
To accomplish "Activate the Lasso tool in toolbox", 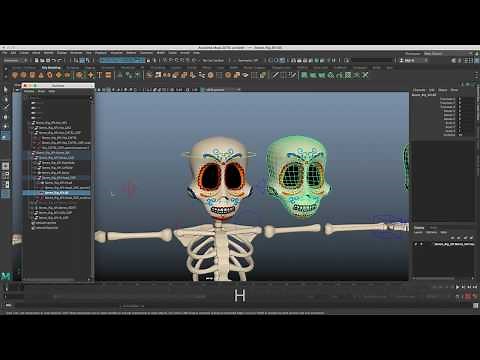I will 5,99.
